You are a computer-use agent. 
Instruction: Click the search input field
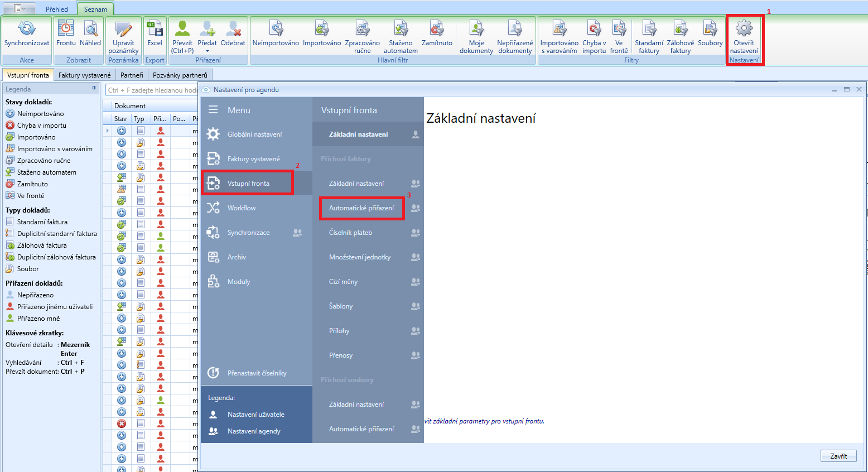click(x=152, y=90)
